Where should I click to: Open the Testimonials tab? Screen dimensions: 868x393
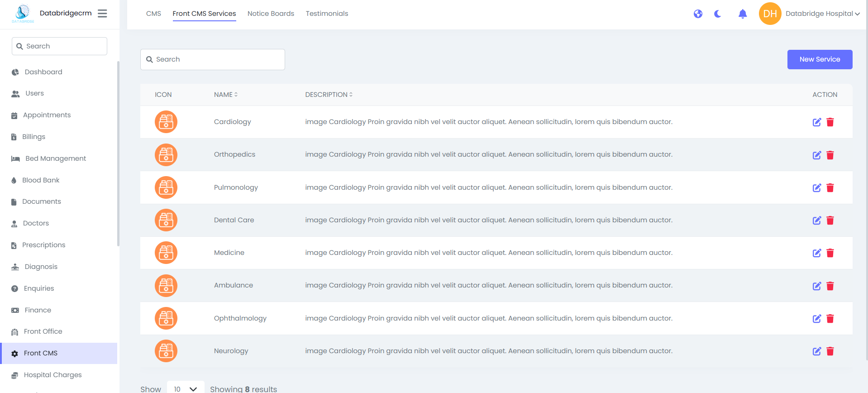click(x=327, y=14)
